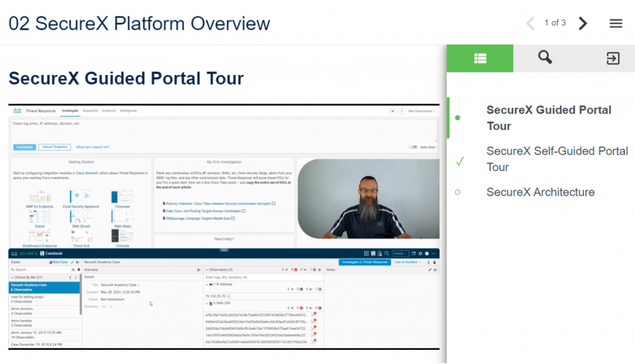Enable the Auto Omit toggle
The image size is (635, 364).
coord(414,147)
